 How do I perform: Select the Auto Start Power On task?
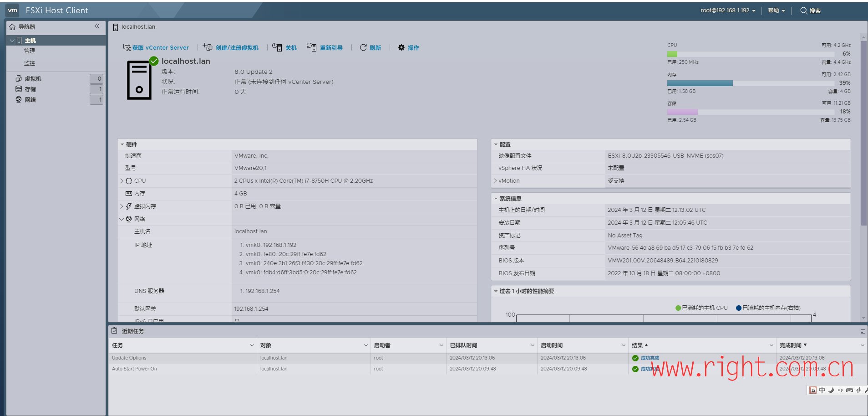(x=487, y=369)
